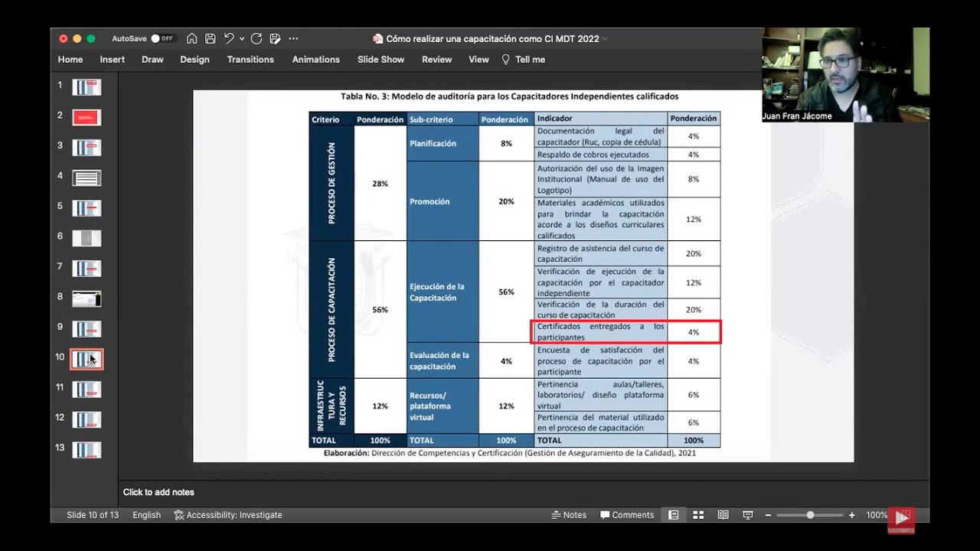980x551 pixels.
Task: Open Accessibility: Investigate checker
Action: coord(228,515)
